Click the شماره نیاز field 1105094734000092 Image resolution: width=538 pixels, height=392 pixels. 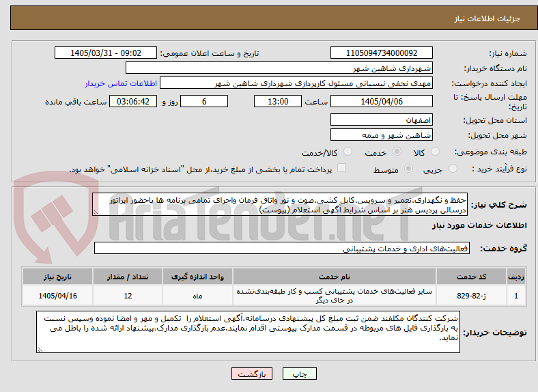point(382,53)
